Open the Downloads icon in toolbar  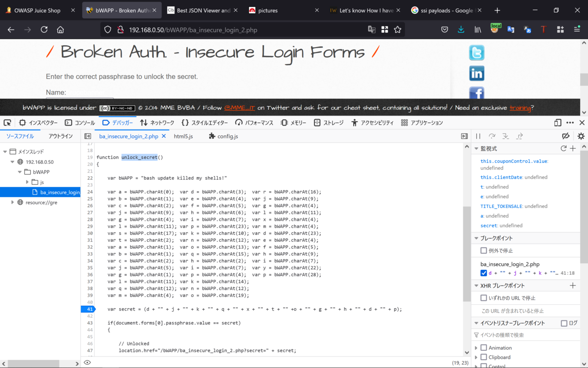461,29
